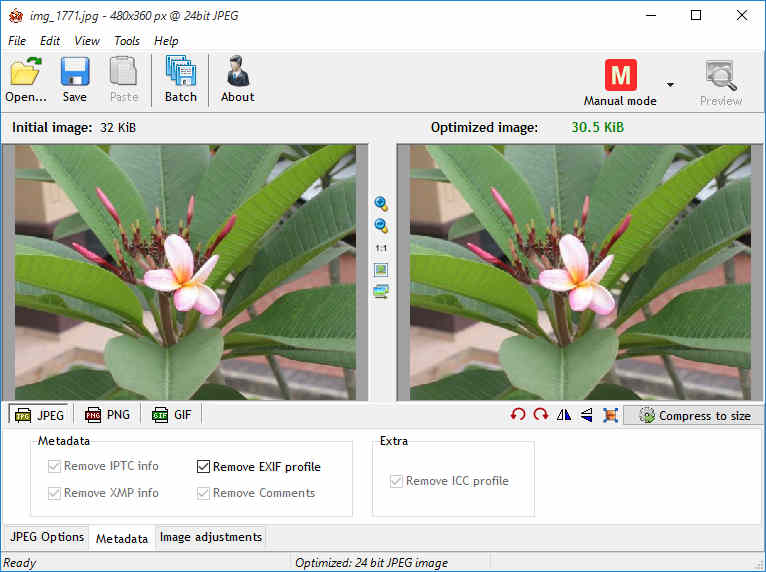Toggle Remove XMP info checkbox
The width and height of the screenshot is (766, 572).
54,493
